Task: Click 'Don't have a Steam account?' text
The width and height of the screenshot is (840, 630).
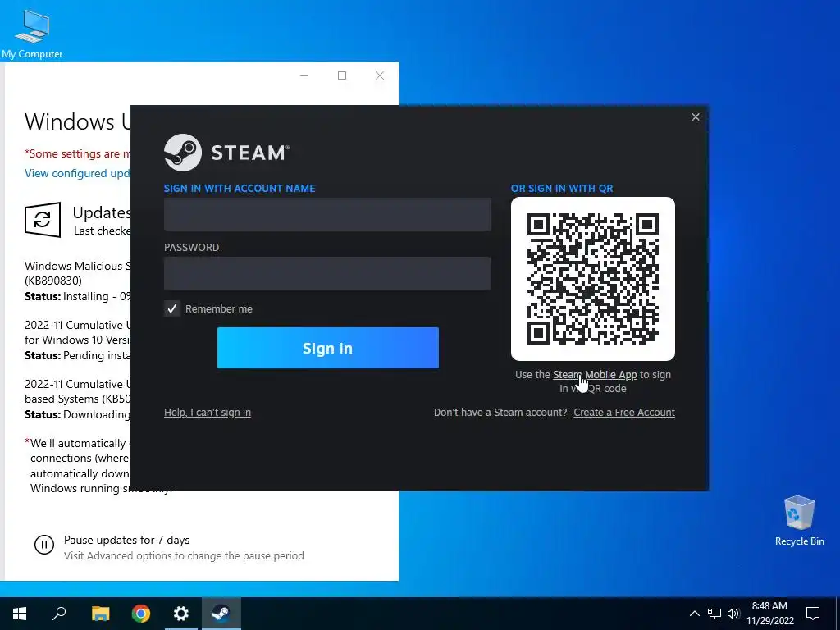Action: point(500,413)
